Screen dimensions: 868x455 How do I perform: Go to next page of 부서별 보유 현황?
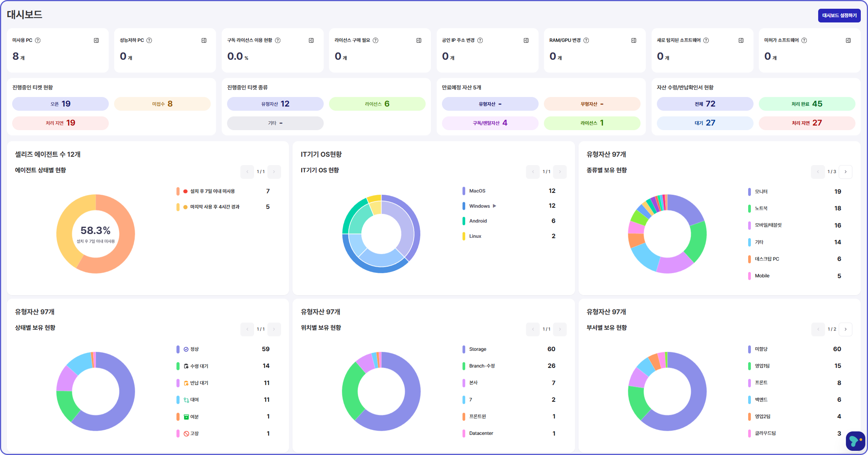pos(846,329)
